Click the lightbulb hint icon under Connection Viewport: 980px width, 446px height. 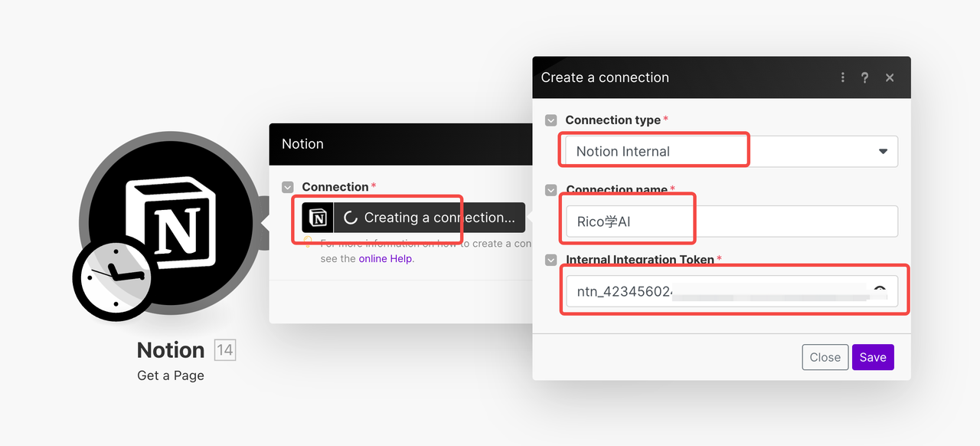(x=308, y=244)
